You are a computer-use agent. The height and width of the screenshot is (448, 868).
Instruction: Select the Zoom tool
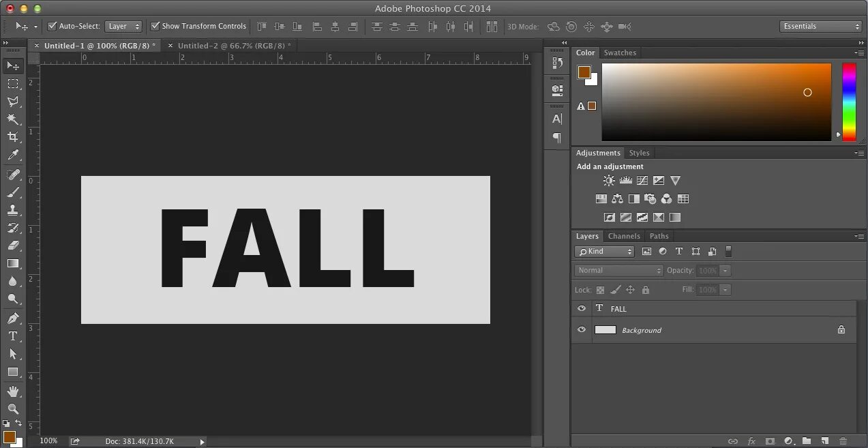[x=14, y=410]
